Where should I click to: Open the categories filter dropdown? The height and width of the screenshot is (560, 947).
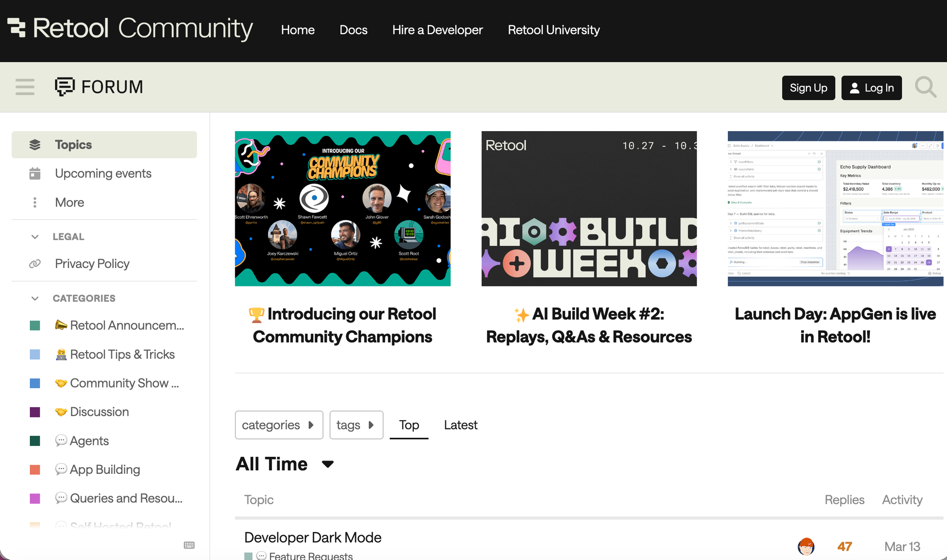[x=278, y=425]
